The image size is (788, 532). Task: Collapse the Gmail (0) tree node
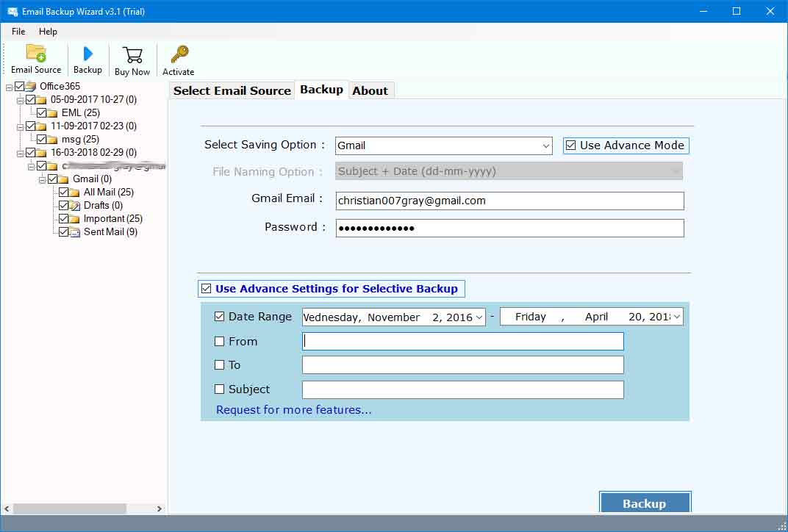click(x=42, y=180)
